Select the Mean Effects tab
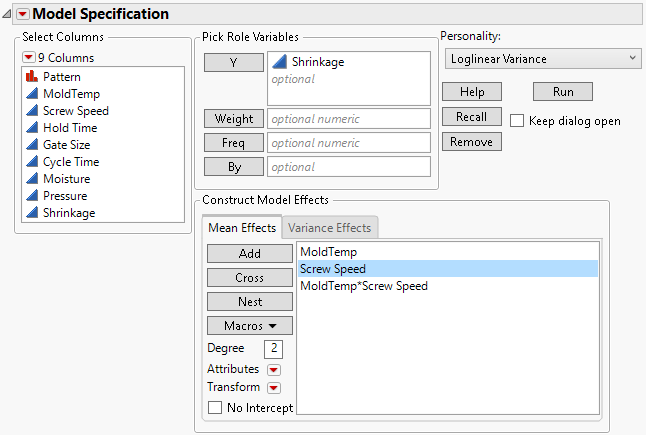Image resolution: width=646 pixels, height=435 pixels. (x=241, y=228)
